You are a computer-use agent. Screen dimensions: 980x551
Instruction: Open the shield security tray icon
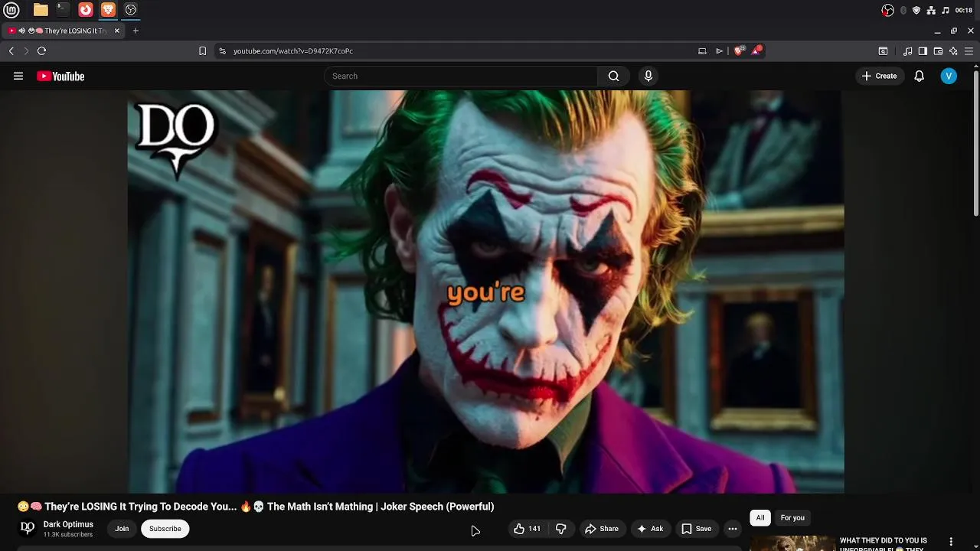[x=916, y=10]
